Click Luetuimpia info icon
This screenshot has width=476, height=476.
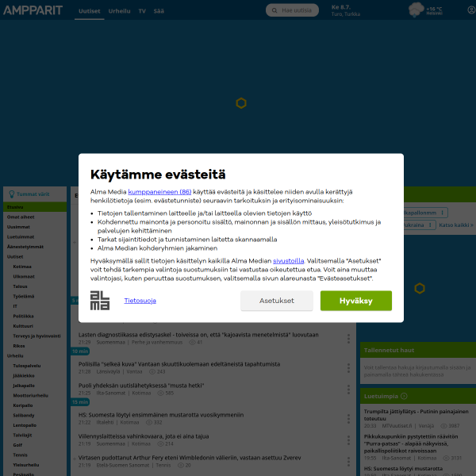pyautogui.click(x=404, y=396)
